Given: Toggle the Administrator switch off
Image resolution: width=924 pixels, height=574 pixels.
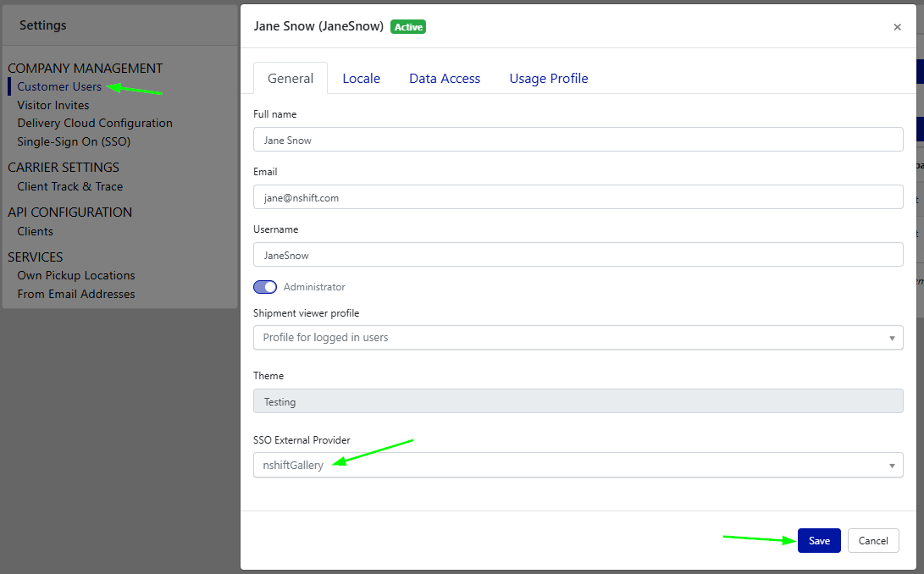Looking at the screenshot, I should (265, 287).
